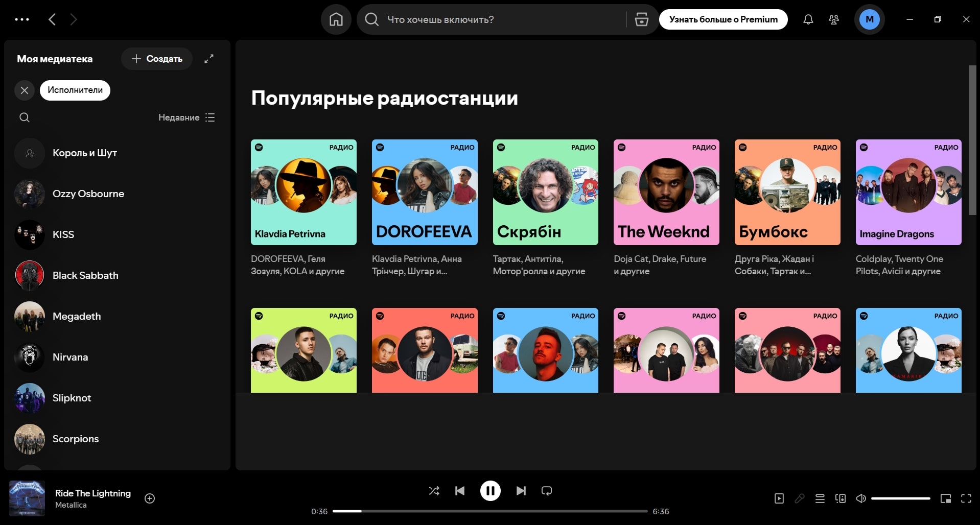The image size is (980, 525).
Task: Open the Metallica artist link
Action: click(71, 505)
